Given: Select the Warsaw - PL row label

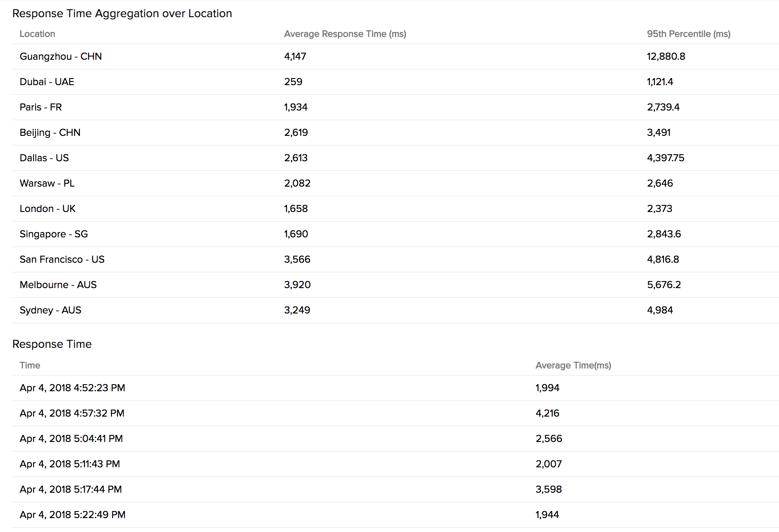Looking at the screenshot, I should [47, 183].
